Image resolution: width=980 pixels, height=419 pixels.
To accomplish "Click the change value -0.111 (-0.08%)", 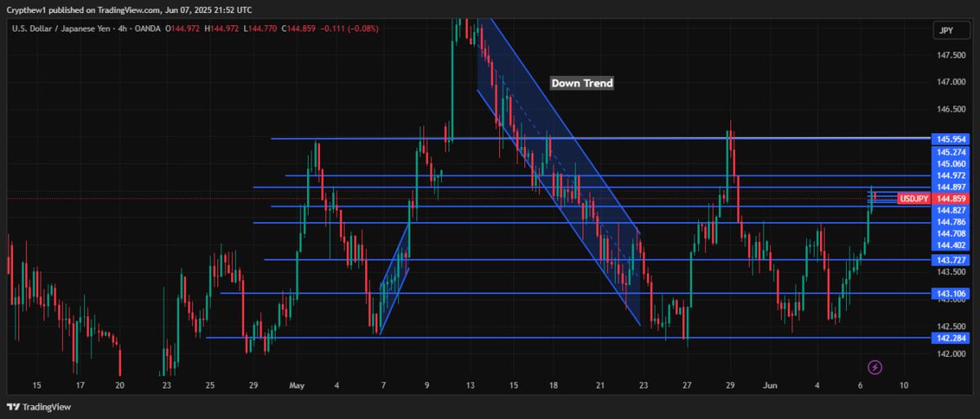I will tap(351, 29).
